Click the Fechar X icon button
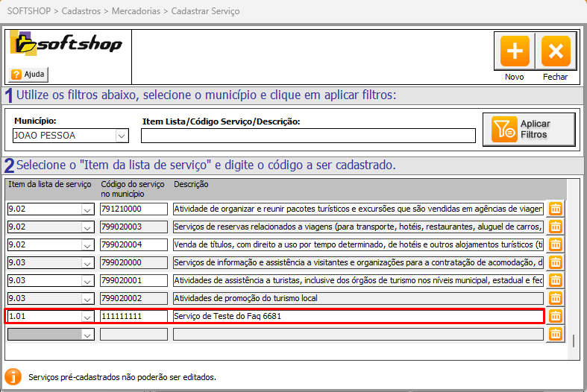This screenshot has height=392, width=587. (556, 51)
